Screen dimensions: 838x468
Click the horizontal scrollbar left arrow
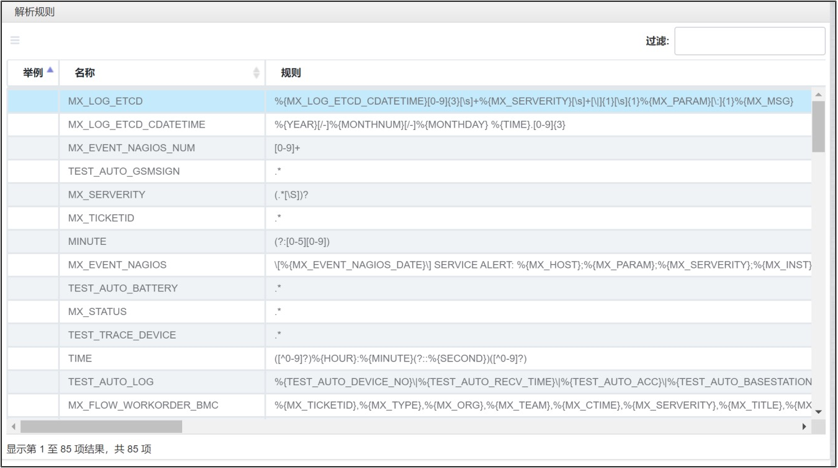coord(13,426)
